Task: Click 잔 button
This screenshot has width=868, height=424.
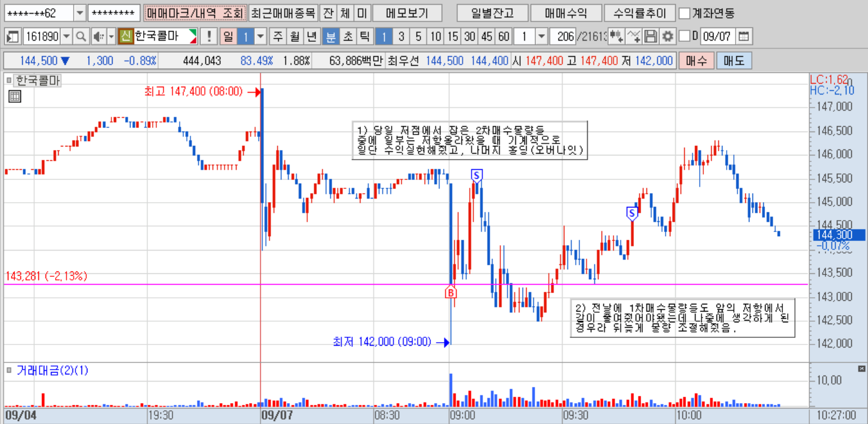Action: click(327, 13)
